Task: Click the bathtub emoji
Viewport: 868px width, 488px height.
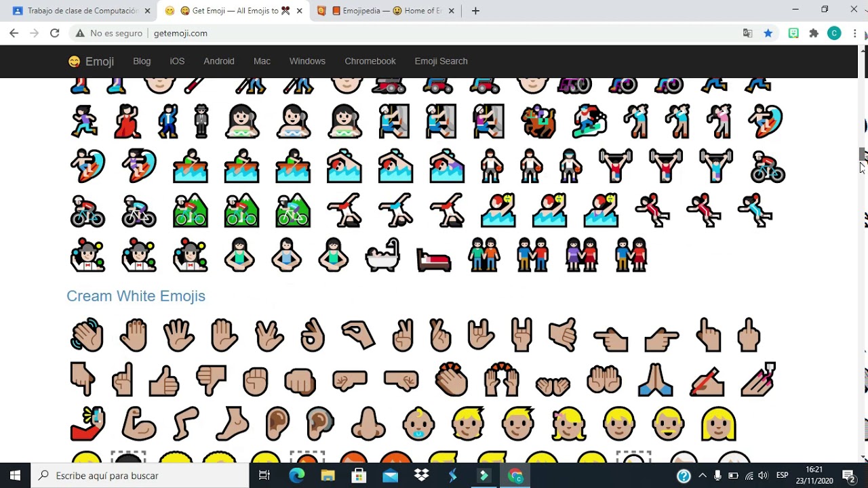Action: [382, 256]
